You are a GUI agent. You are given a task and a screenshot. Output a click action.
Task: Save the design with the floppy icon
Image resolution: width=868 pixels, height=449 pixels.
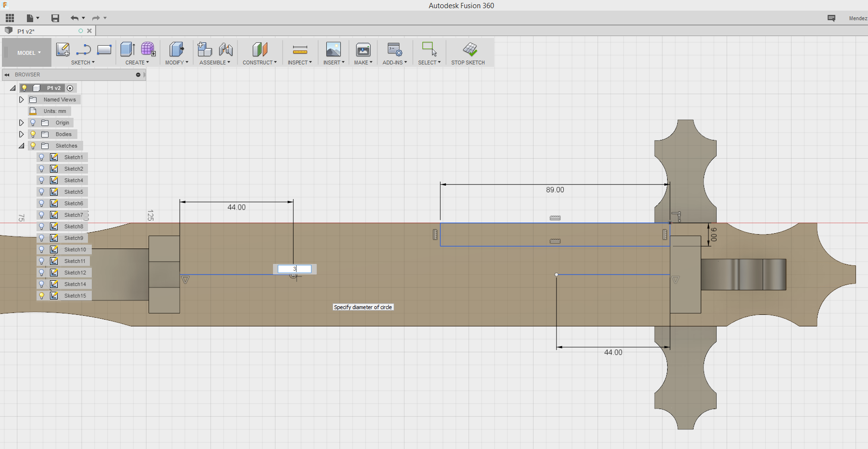click(55, 18)
